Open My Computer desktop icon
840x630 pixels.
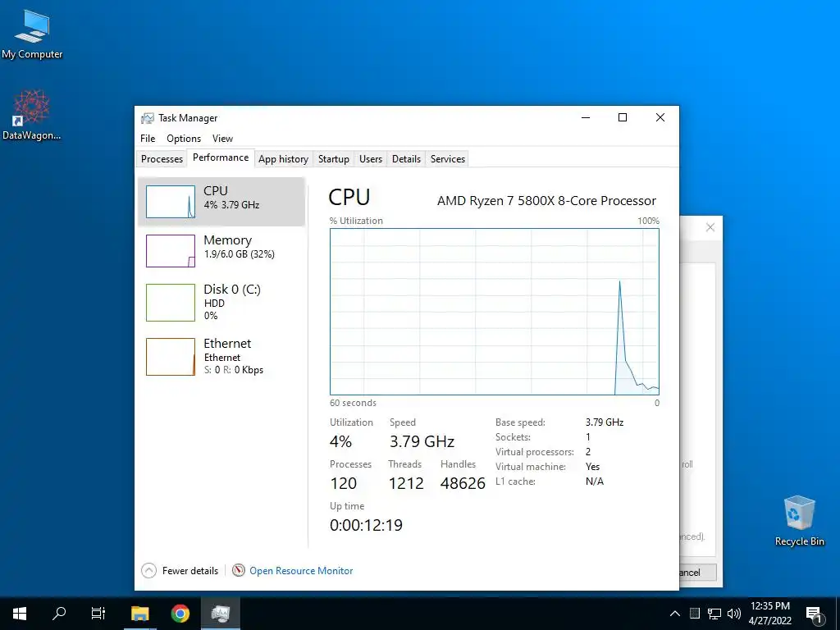[x=32, y=34]
